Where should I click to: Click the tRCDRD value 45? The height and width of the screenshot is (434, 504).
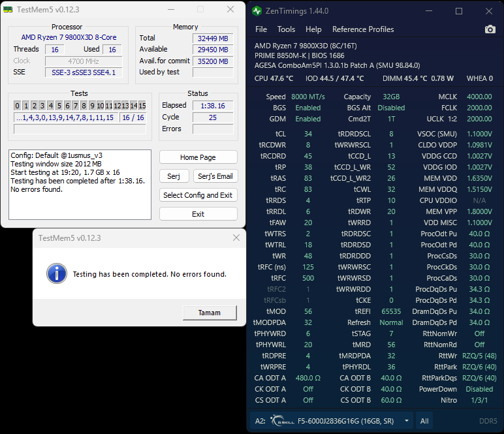point(308,156)
